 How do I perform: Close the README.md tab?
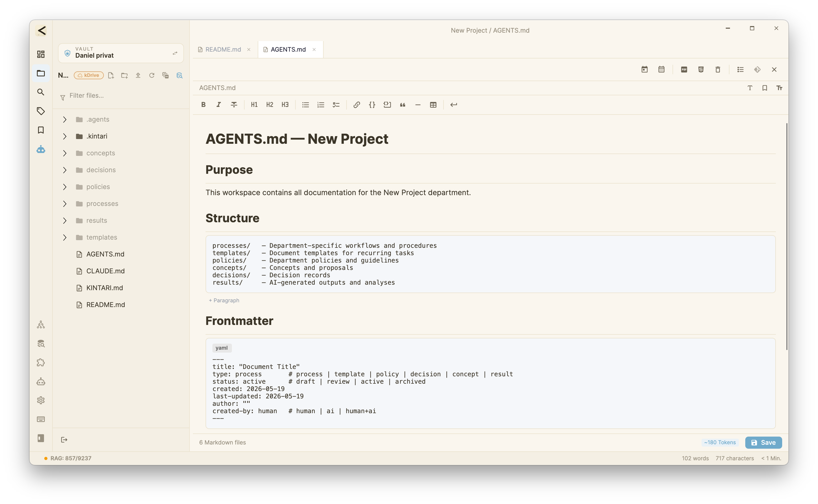[x=249, y=50]
